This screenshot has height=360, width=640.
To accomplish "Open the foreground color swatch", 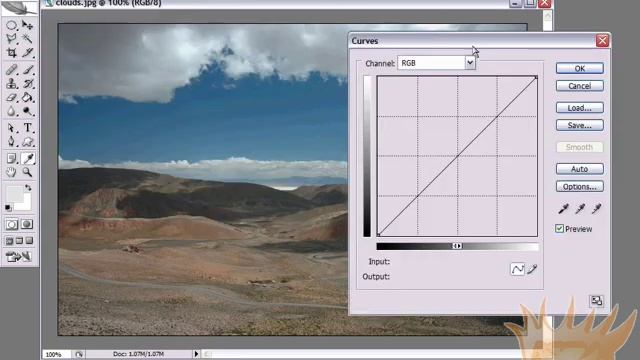I will (14, 193).
